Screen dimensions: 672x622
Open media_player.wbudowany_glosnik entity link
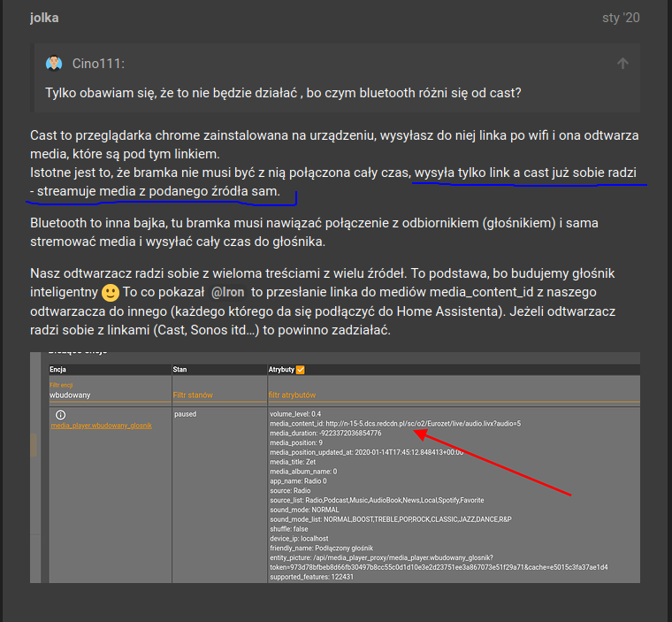tap(101, 426)
